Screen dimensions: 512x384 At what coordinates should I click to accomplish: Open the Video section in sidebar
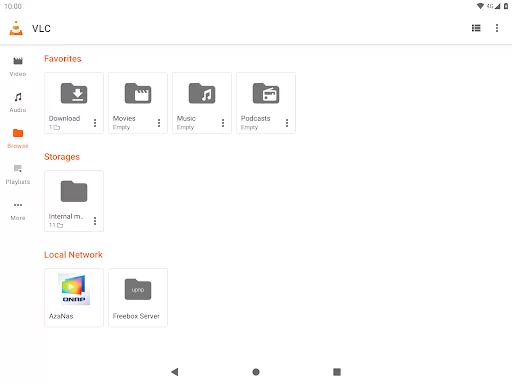(18, 66)
